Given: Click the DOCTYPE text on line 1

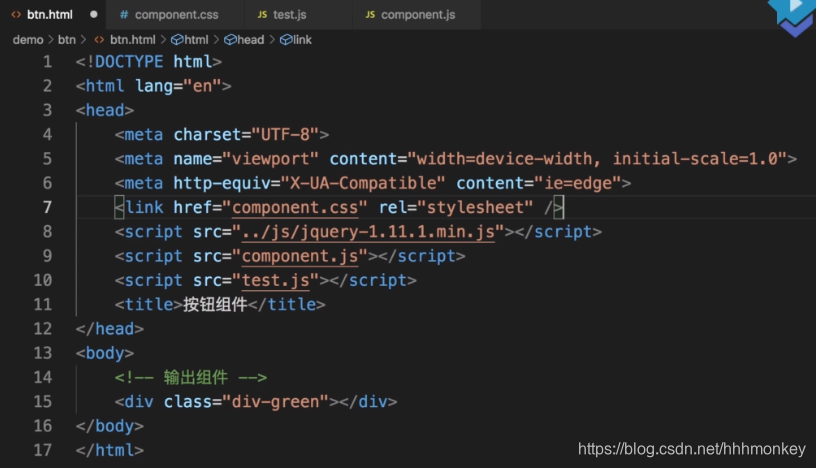Looking at the screenshot, I should pos(129,62).
